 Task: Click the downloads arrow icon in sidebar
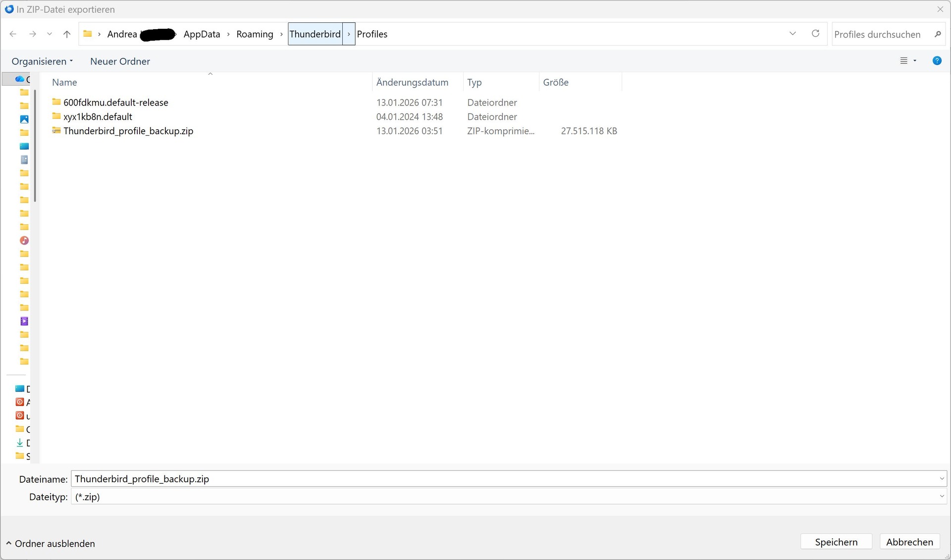point(20,443)
